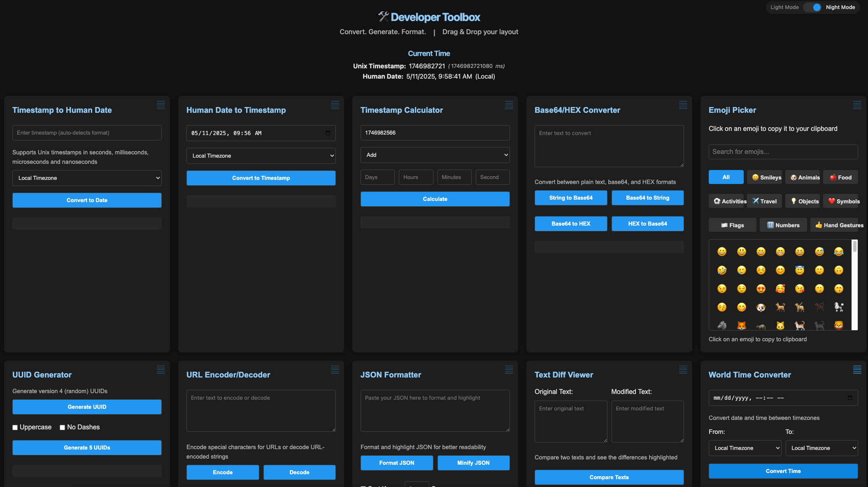Viewport: 868px width, 487px height.
Task: Switch to the Flags emoji category
Action: pyautogui.click(x=732, y=225)
